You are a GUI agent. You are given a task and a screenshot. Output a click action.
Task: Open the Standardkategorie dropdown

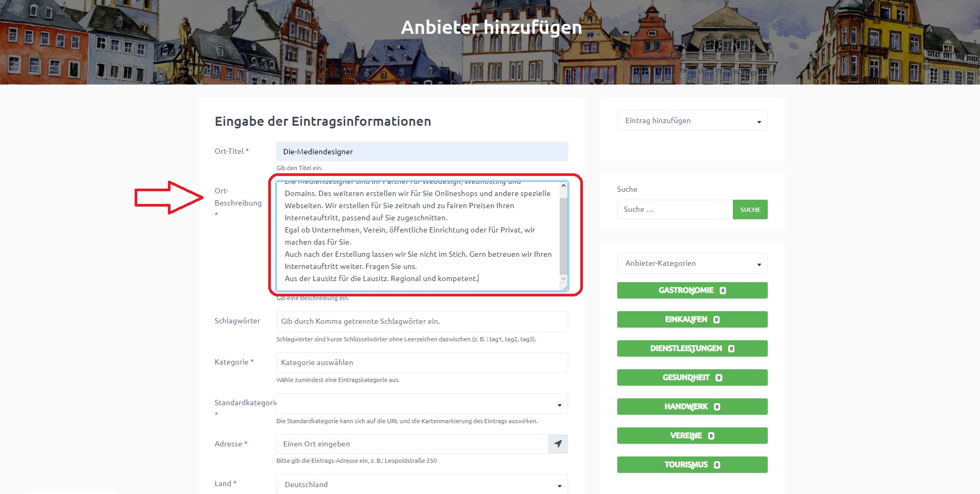point(421,404)
